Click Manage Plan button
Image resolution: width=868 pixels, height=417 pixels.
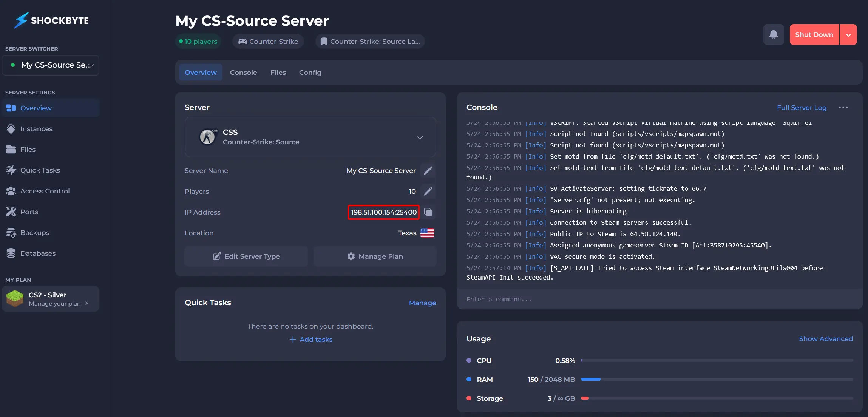pyautogui.click(x=375, y=256)
